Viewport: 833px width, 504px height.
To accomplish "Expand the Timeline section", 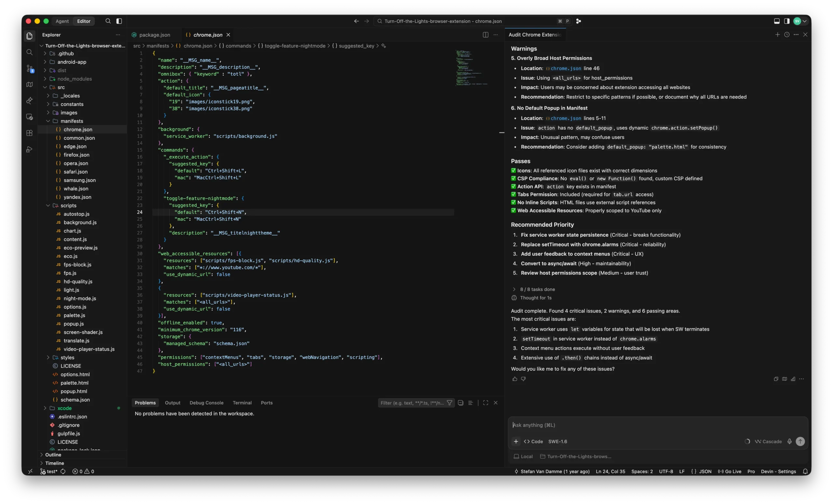I will tap(54, 463).
